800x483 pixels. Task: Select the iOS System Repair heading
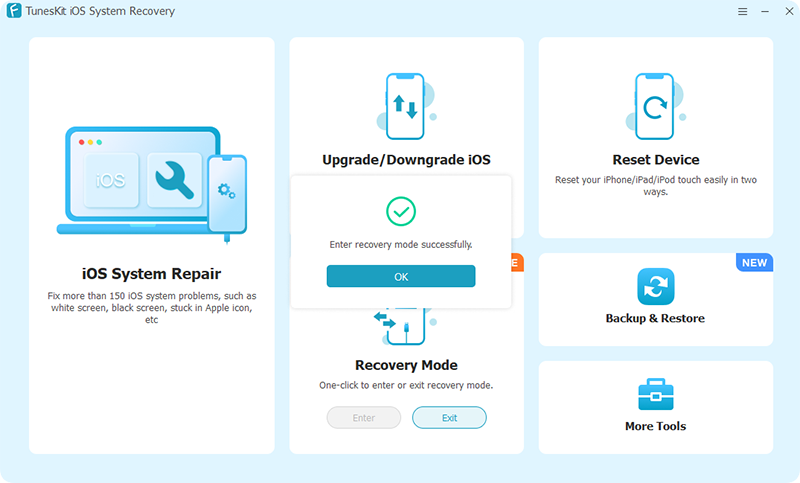pyautogui.click(x=152, y=274)
